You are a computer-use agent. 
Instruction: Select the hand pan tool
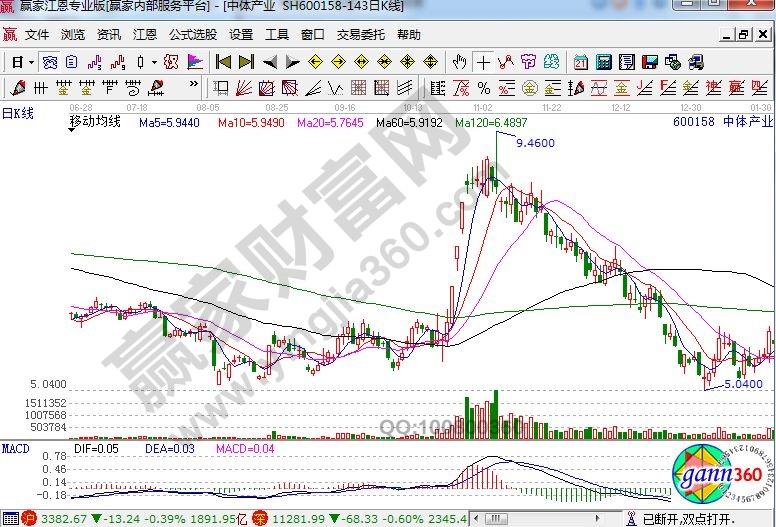pyautogui.click(x=460, y=62)
